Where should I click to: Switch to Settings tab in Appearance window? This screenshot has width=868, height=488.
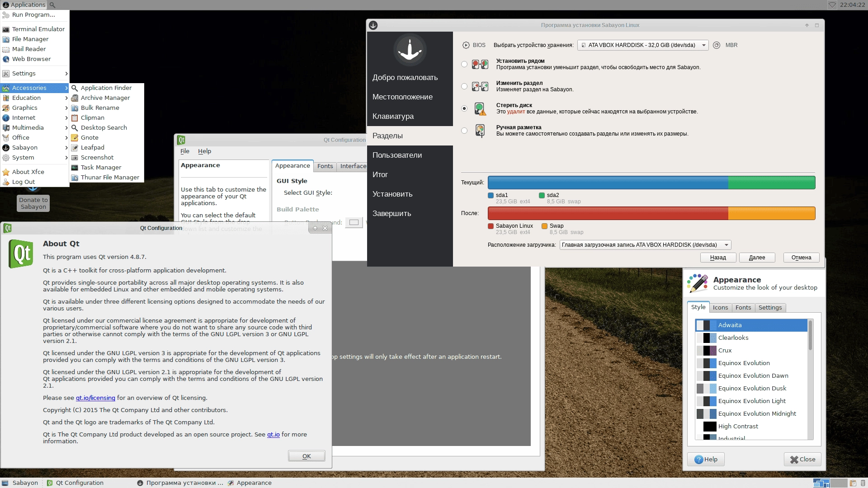tap(770, 308)
